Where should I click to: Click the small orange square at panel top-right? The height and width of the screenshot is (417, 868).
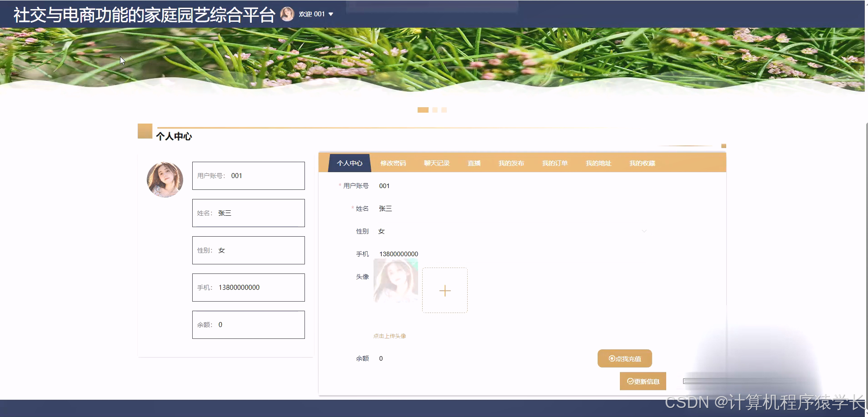[723, 146]
